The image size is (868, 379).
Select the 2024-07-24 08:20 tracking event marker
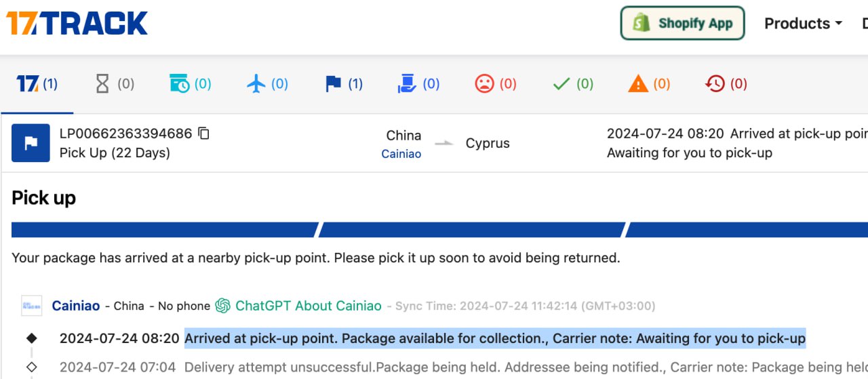click(31, 338)
